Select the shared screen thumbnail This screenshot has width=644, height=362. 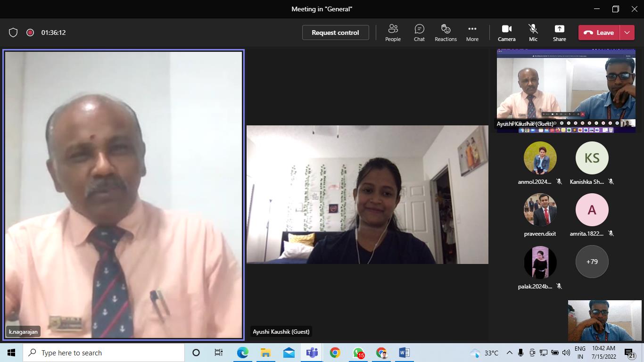[566, 90]
